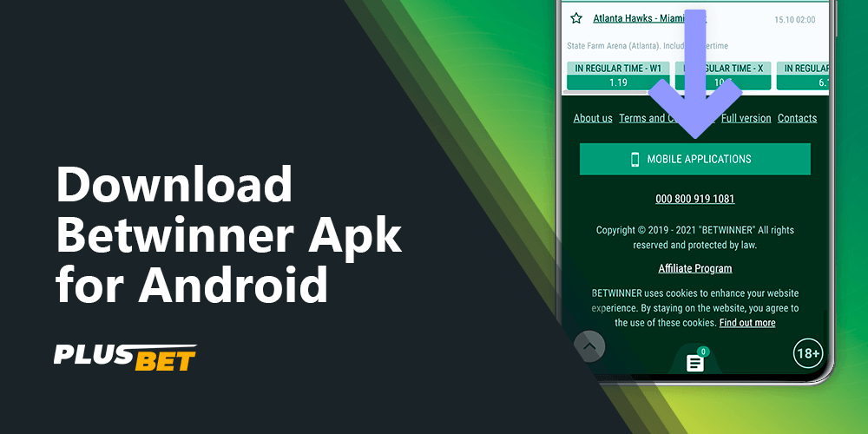Viewport: 868px width, 434px height.
Task: Open the Find out more cookies link
Action: 747,323
